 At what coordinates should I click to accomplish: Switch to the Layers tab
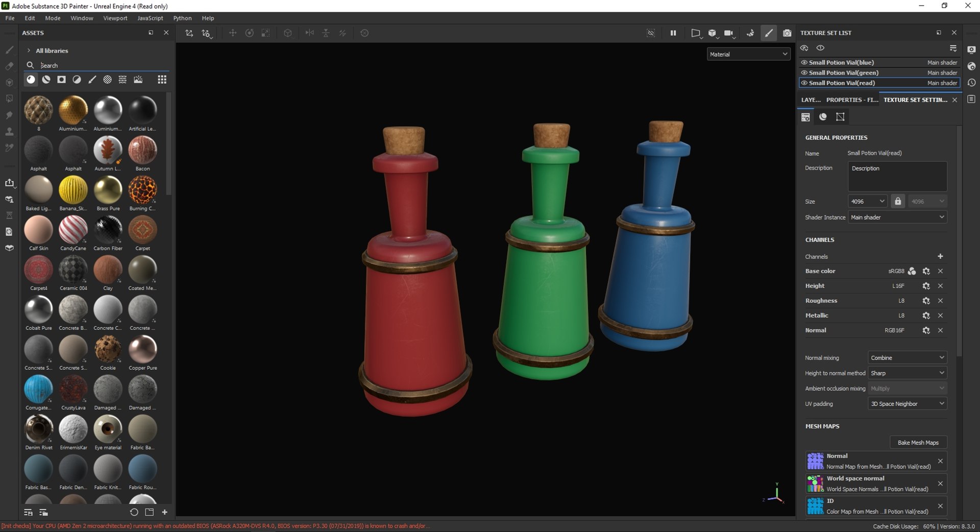coord(811,100)
